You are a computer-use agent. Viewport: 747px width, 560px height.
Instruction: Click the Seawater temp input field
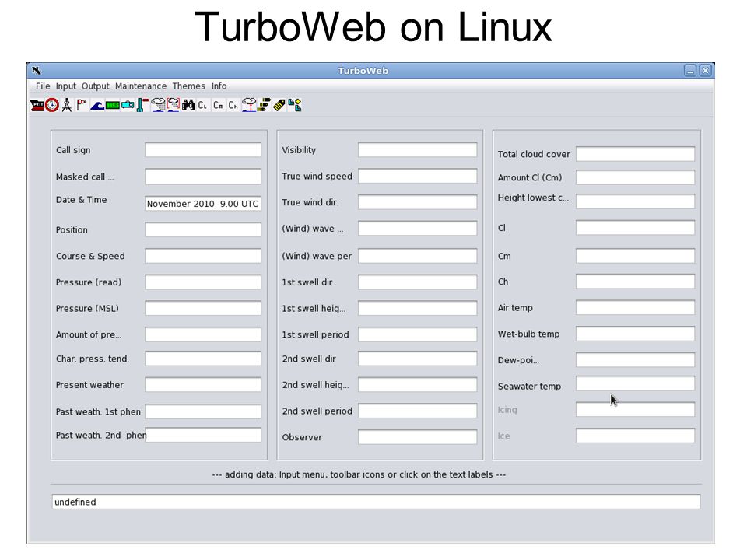point(635,383)
